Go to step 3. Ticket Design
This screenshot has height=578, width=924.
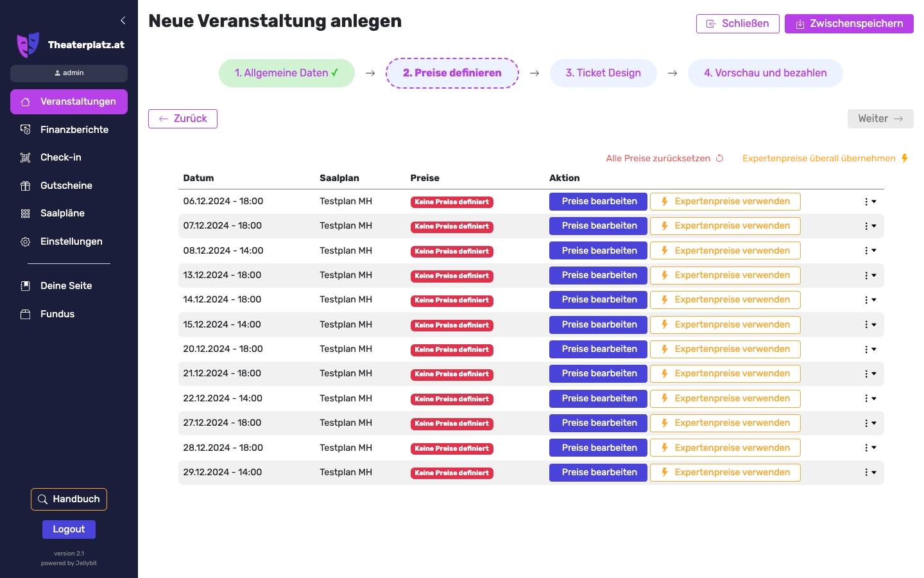coord(603,73)
